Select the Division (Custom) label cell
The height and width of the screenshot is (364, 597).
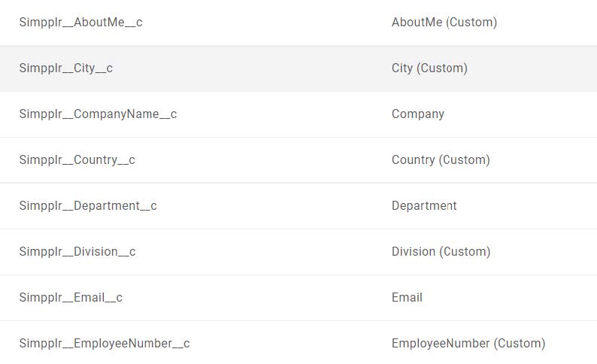[441, 252]
